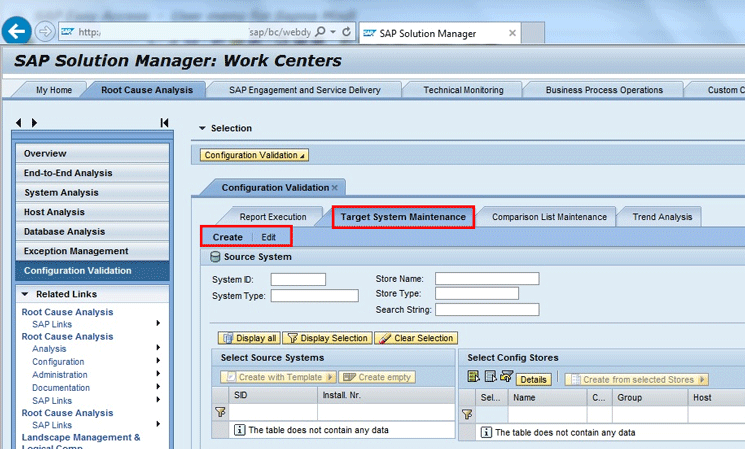Click Create empty button
Viewport: 745px width, 449px height.
pyautogui.click(x=377, y=377)
